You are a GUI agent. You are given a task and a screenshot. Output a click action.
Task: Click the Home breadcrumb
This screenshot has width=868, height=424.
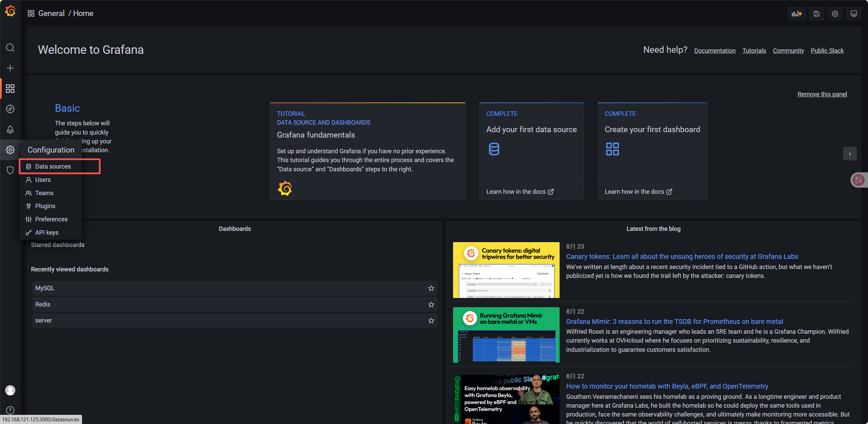tap(83, 13)
